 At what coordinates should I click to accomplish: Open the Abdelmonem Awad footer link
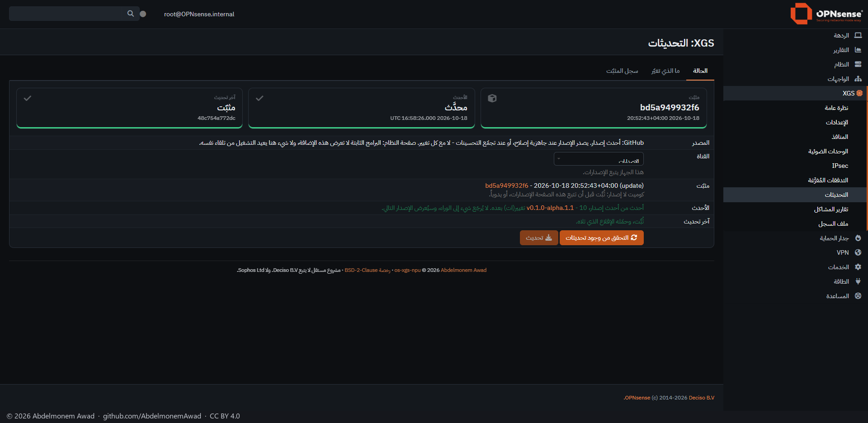point(463,270)
